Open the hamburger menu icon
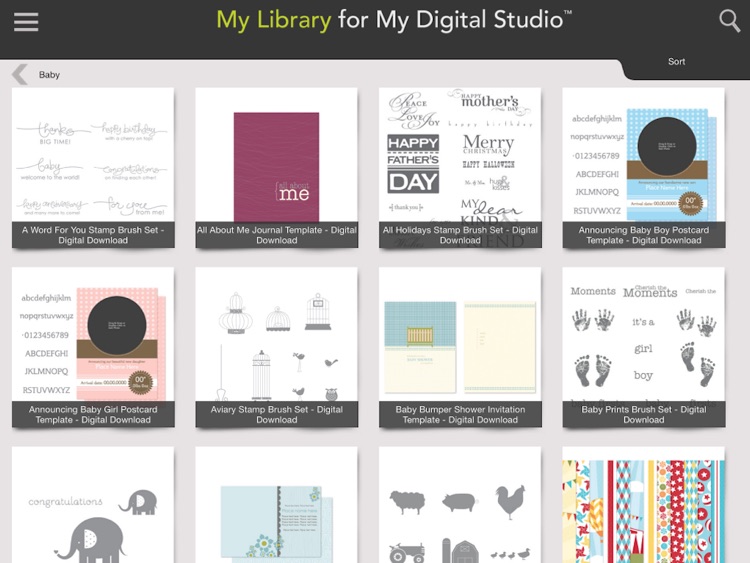The height and width of the screenshot is (563, 750). 26,22
